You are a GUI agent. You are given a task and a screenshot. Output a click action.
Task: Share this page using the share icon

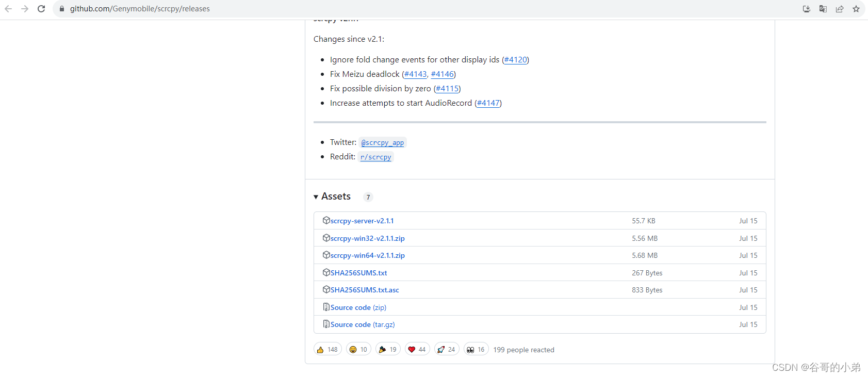[x=840, y=9]
